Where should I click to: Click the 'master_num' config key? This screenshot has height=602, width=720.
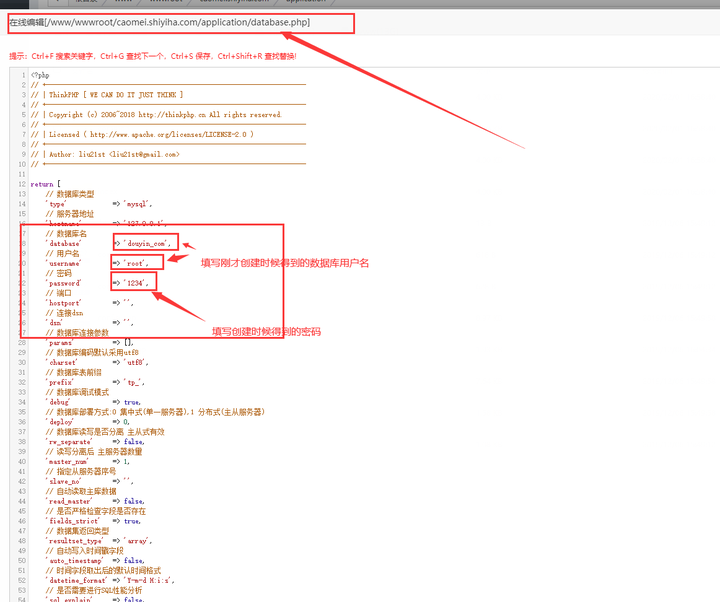coord(67,462)
